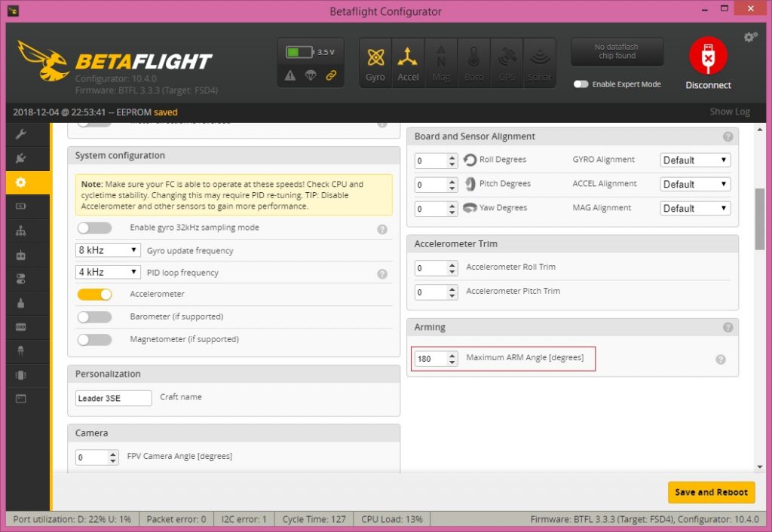Screen dimensions: 772x532
Task: Click the yellow link status icon
Action: click(x=332, y=75)
